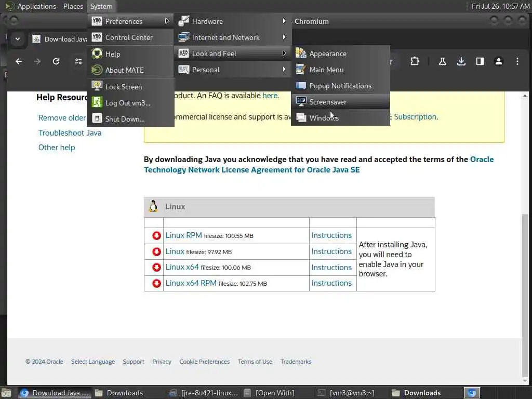Reload the Chromium page
The width and height of the screenshot is (532, 399).
pyautogui.click(x=56, y=61)
